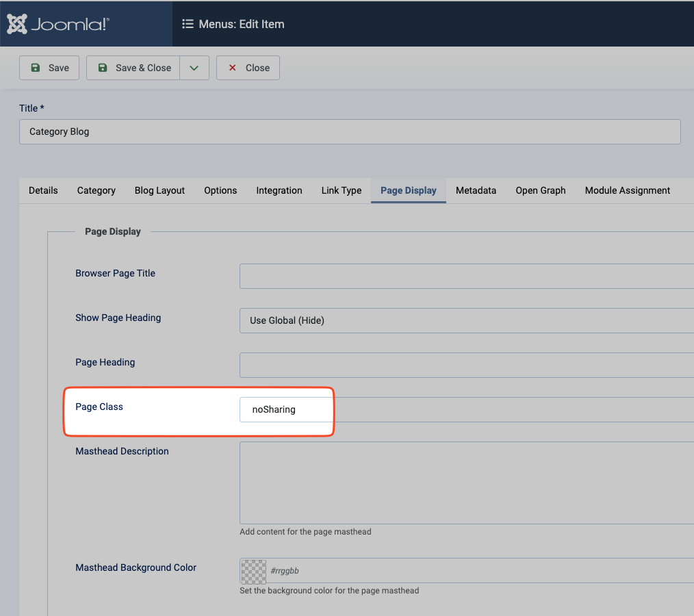Click the Close button with red X
Viewport: 694px width, 616px height.
pyautogui.click(x=248, y=68)
